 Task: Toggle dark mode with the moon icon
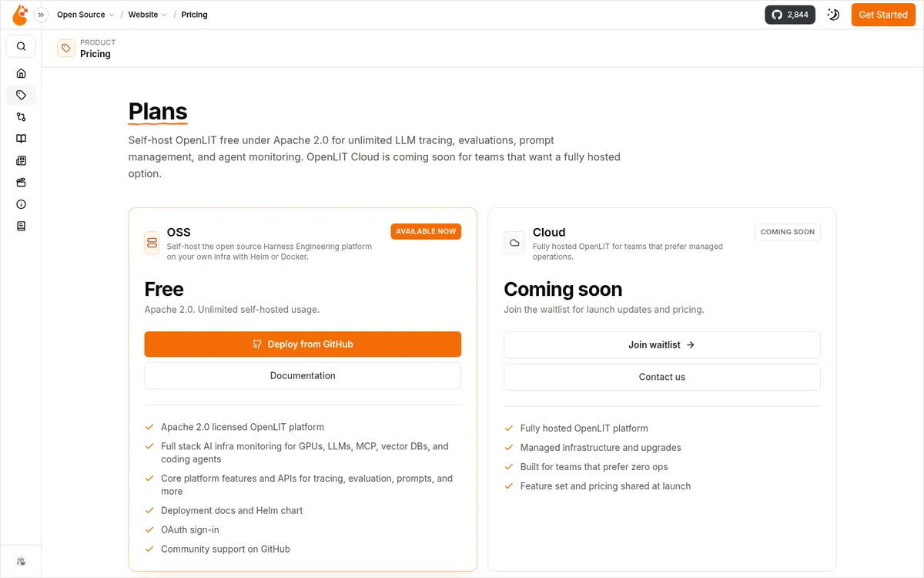pos(833,15)
